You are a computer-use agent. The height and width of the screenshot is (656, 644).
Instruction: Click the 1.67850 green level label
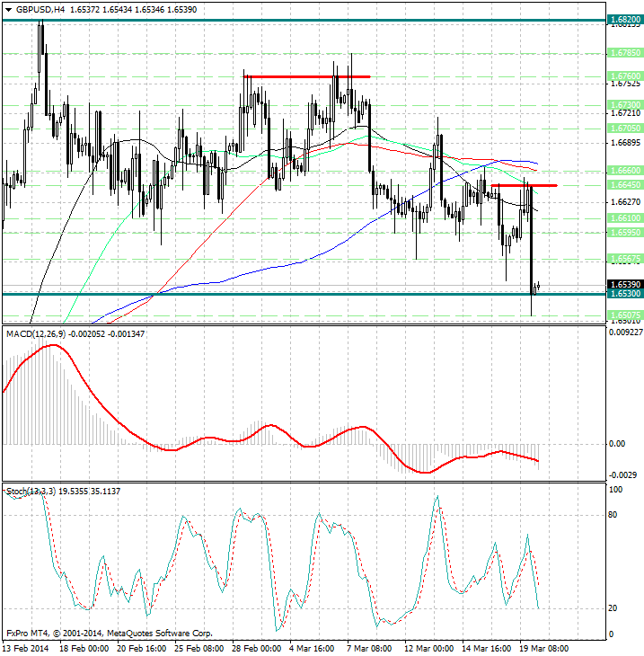coord(624,53)
